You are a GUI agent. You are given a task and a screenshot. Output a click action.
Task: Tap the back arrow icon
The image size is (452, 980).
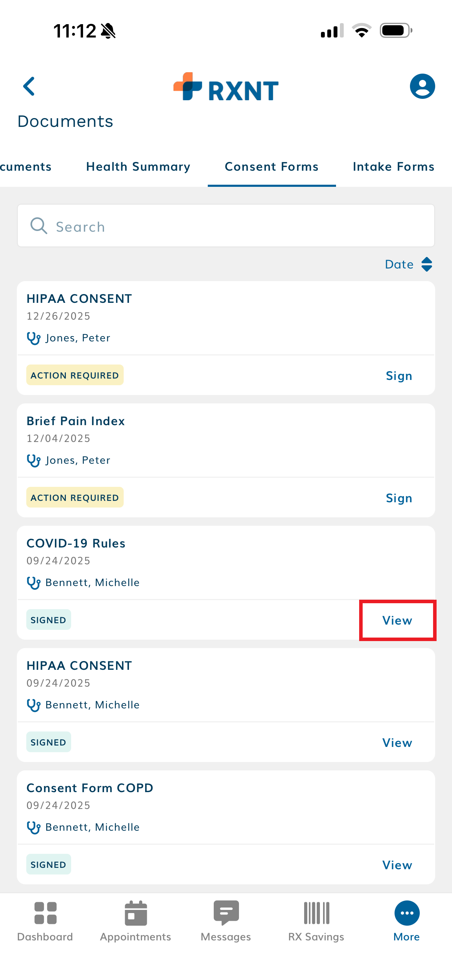point(29,86)
